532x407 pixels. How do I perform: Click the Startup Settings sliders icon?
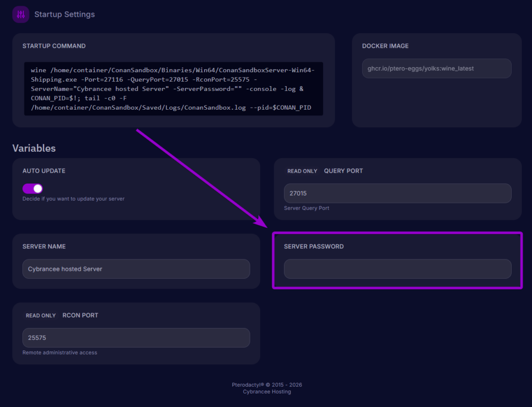coord(21,14)
